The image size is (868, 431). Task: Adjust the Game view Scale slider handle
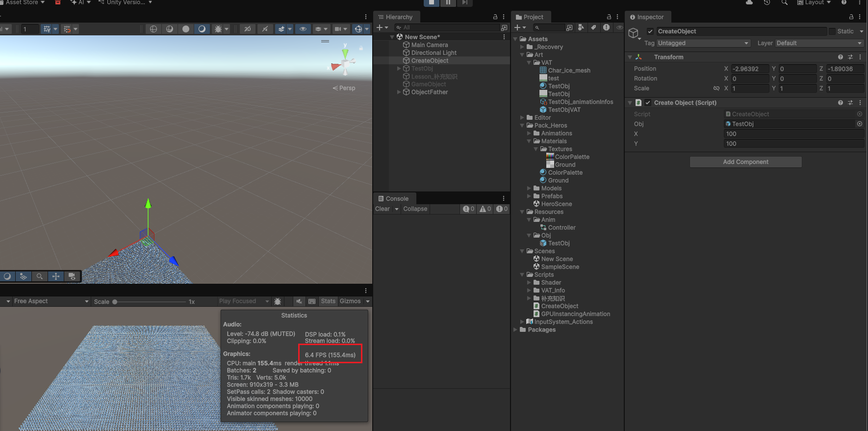(x=115, y=302)
